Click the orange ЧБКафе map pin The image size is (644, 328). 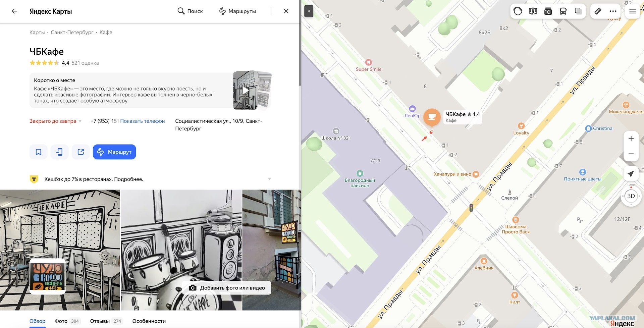pos(432,117)
